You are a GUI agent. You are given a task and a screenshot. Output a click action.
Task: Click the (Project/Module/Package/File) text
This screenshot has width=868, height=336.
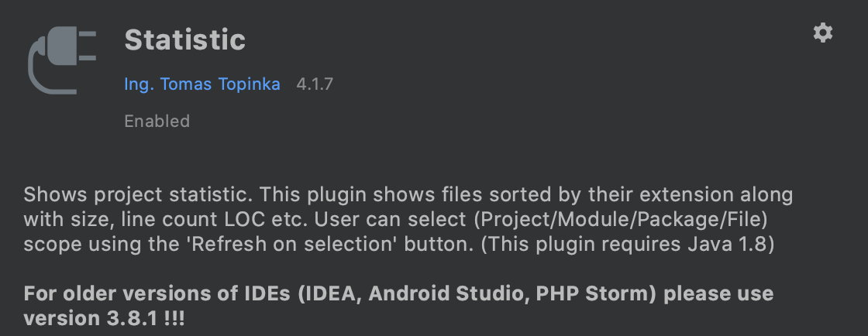point(621,220)
